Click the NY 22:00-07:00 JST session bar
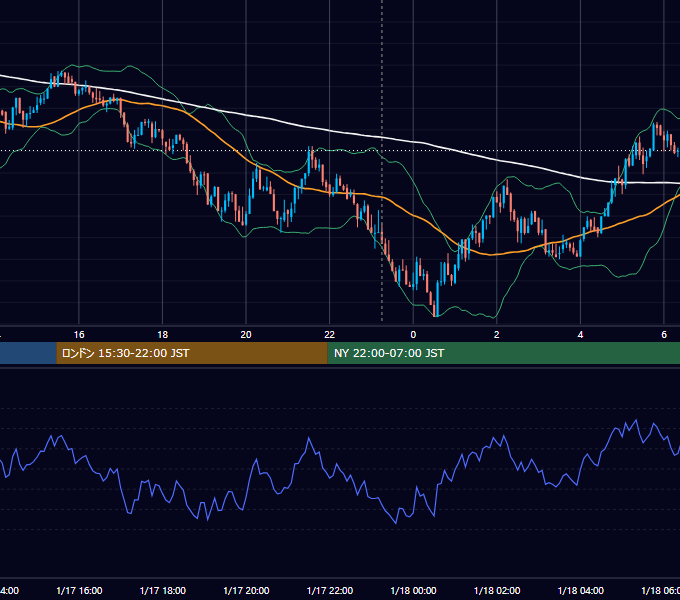 503,353
